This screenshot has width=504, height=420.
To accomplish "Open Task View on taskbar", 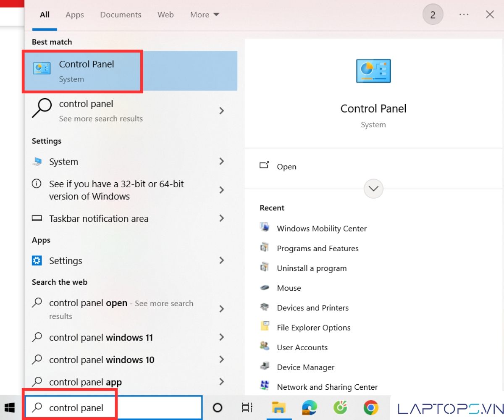I will click(247, 407).
